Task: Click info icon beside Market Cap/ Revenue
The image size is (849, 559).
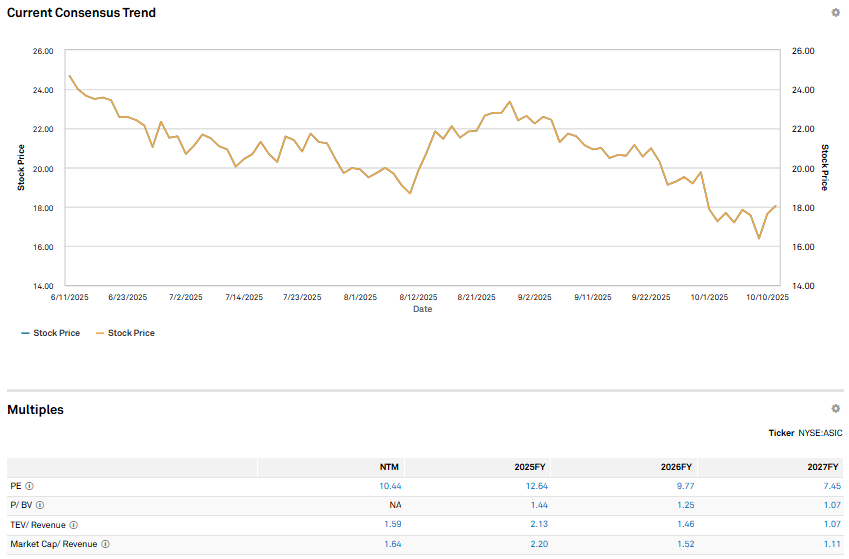Action: pos(106,544)
